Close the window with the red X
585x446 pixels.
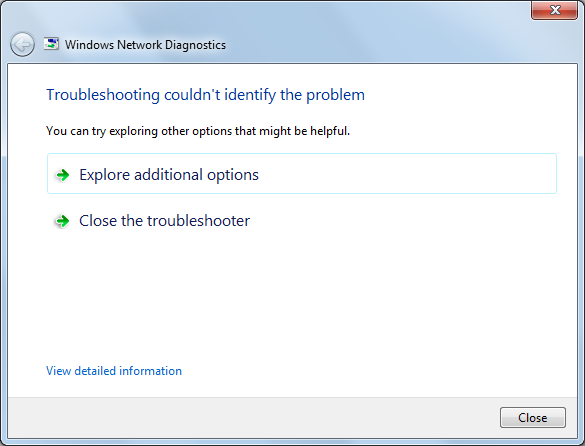(555, 10)
